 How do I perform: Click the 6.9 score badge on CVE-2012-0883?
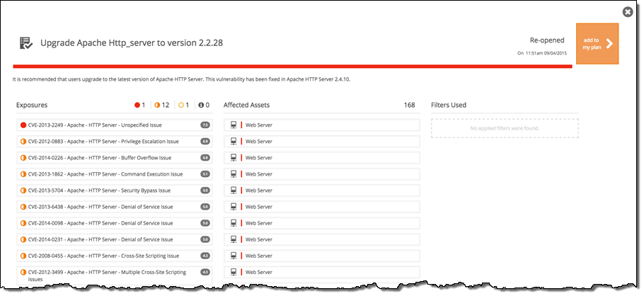click(x=205, y=142)
